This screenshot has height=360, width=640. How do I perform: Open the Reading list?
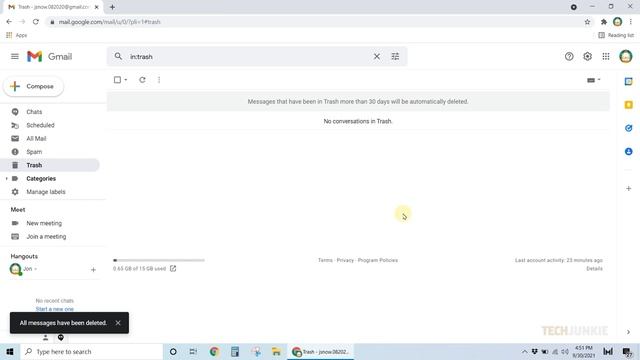coord(616,36)
